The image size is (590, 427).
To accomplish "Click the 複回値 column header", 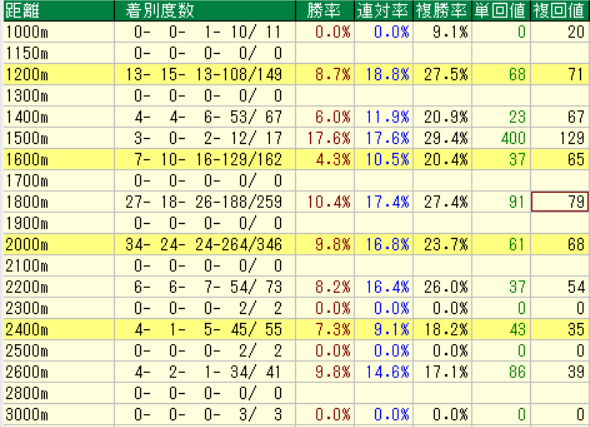I will pos(560,11).
